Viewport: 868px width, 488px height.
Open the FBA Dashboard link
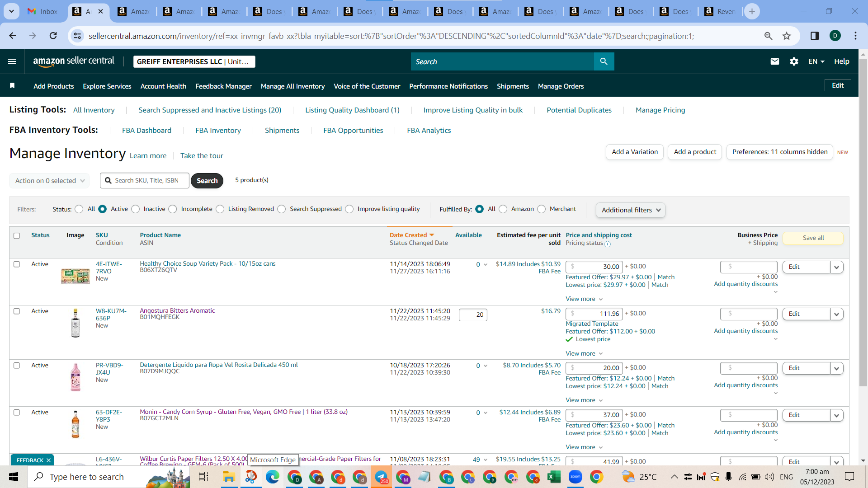point(146,130)
